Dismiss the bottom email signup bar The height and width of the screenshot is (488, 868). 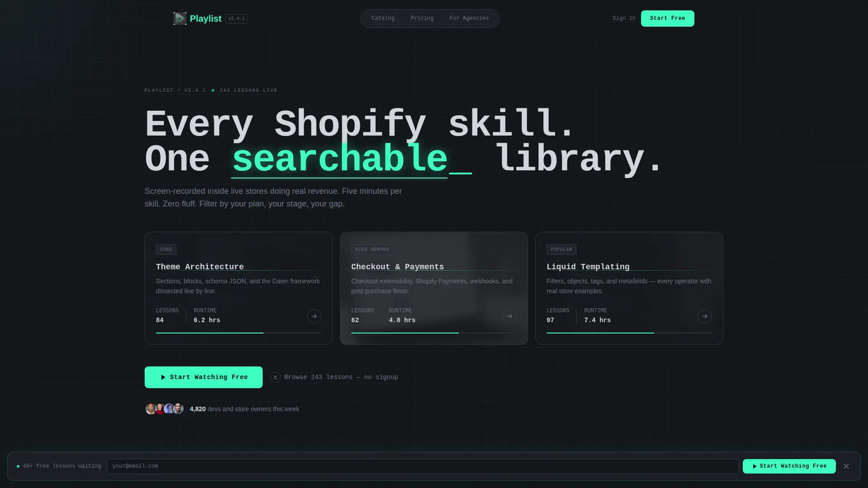click(846, 466)
